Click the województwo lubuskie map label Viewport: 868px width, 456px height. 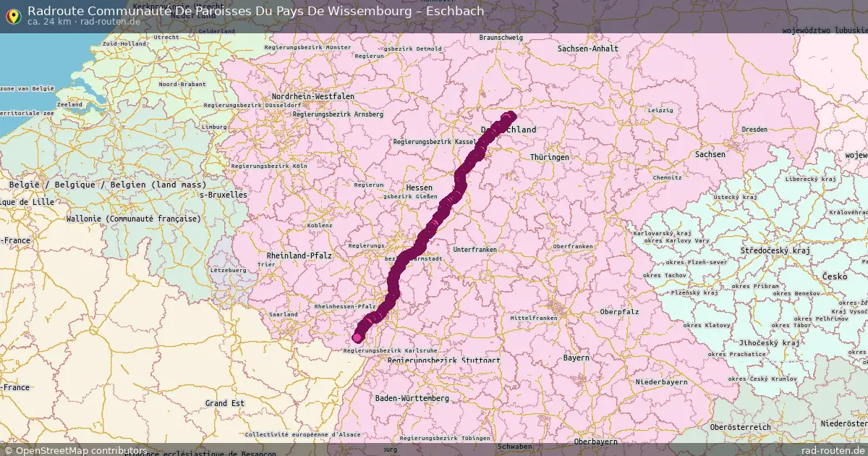[x=825, y=31]
